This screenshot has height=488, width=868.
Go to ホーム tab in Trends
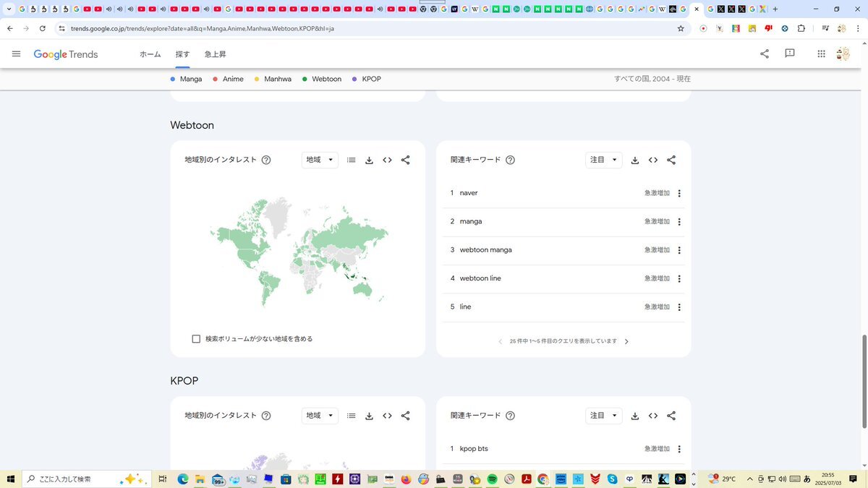click(x=150, y=54)
